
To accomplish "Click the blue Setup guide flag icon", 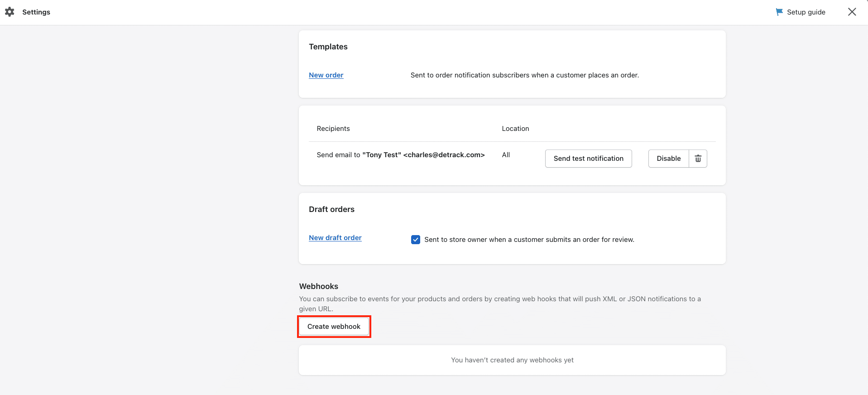I will [779, 12].
